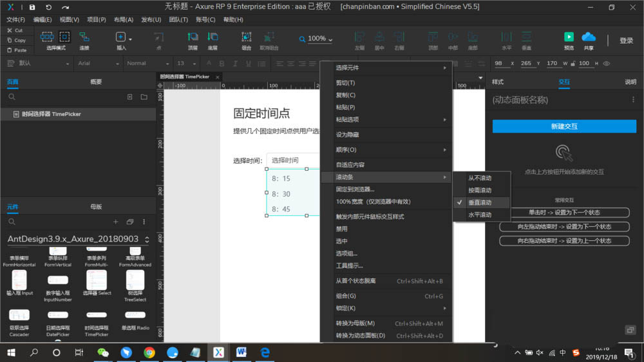The height and width of the screenshot is (362, 644).
Task: Click the add library plus icon
Action: point(115,222)
